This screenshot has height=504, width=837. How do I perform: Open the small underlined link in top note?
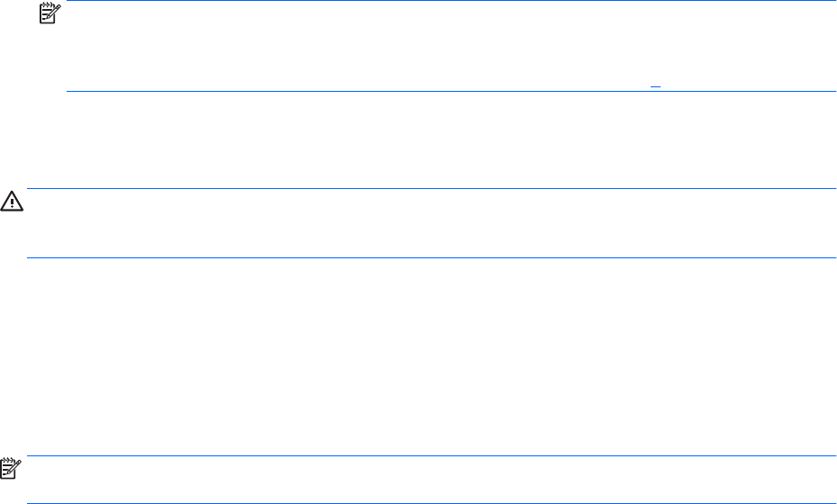[655, 83]
